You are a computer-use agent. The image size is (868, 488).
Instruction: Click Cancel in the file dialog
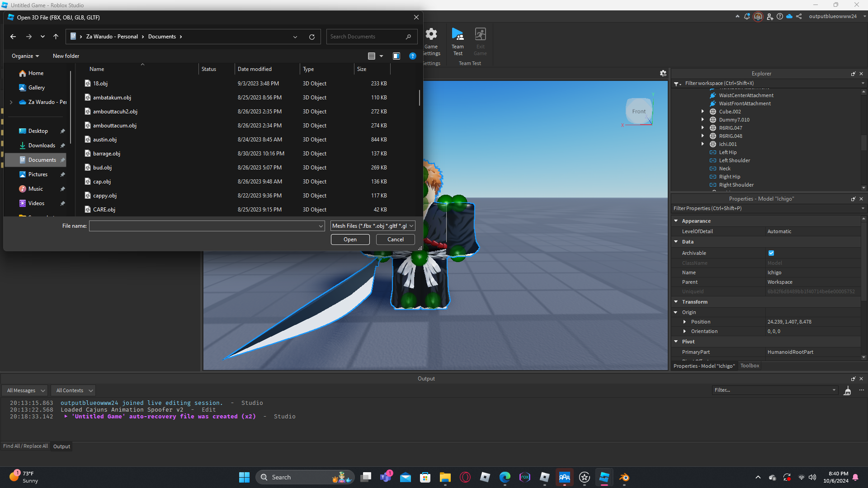point(395,239)
